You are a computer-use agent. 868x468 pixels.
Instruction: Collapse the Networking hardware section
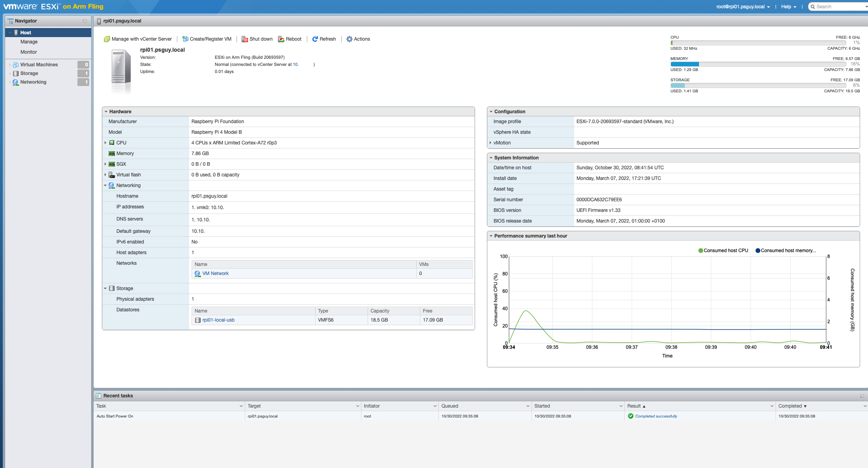105,185
